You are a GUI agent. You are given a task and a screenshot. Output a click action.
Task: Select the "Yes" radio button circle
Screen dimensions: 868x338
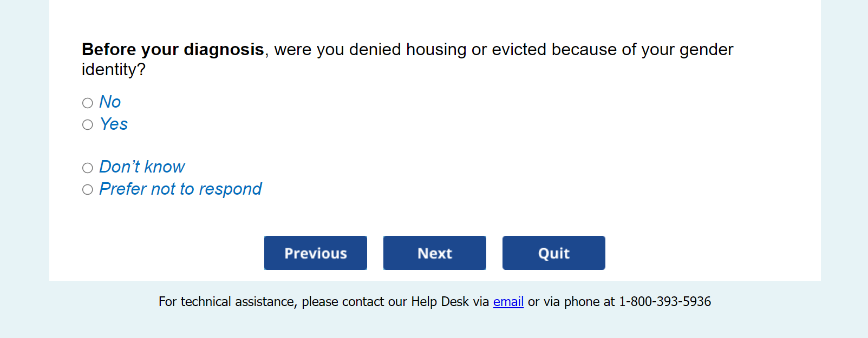coord(88,125)
